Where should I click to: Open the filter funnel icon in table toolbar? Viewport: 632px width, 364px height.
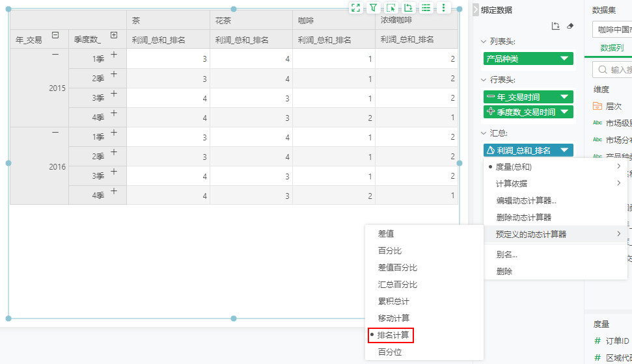373,8
